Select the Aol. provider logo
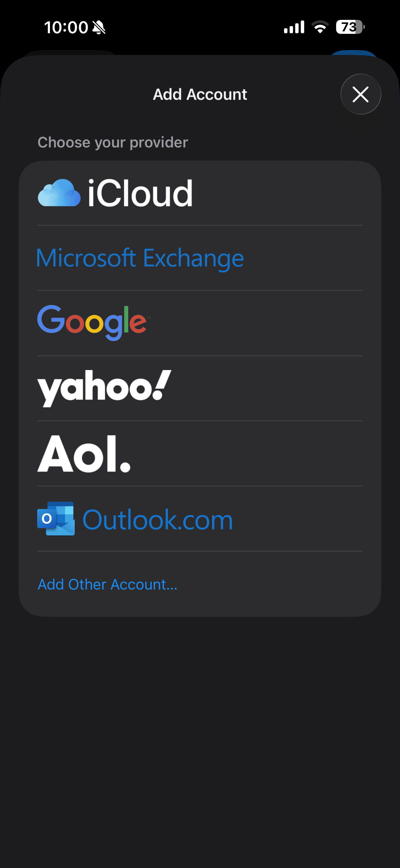400x868 pixels. (84, 454)
